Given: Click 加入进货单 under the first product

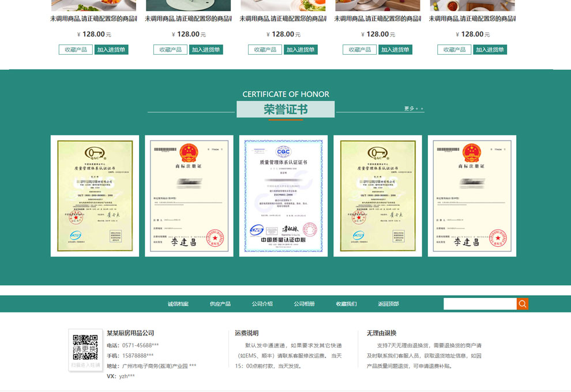Looking at the screenshot, I should tap(111, 50).
